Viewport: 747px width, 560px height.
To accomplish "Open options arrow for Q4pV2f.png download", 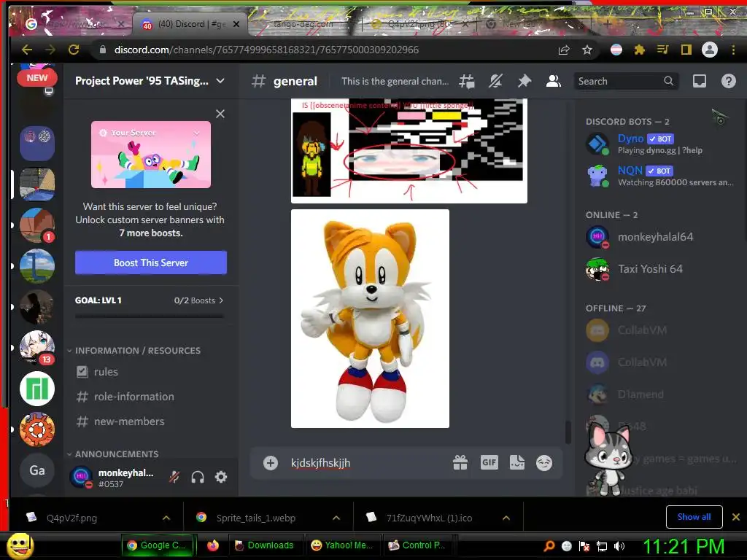I will (166, 518).
